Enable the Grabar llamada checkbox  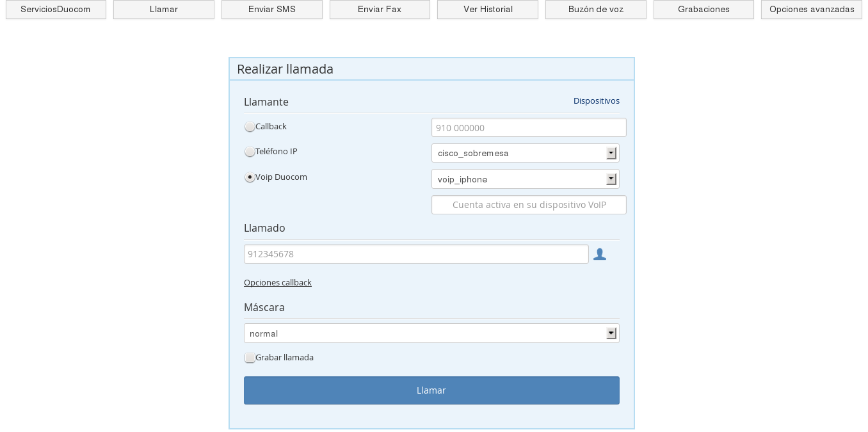click(250, 358)
